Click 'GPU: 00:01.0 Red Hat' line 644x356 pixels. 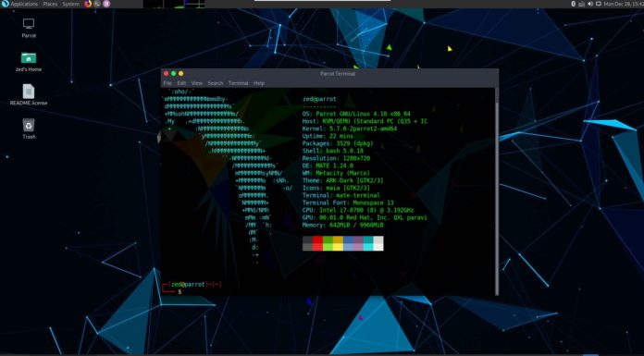pos(365,217)
